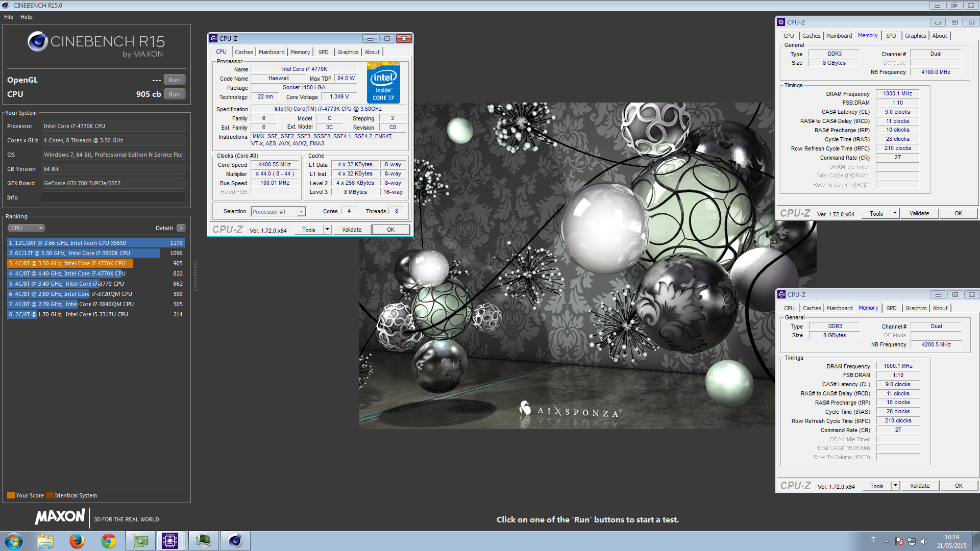Open the File menu in Cinebench

[x=9, y=17]
